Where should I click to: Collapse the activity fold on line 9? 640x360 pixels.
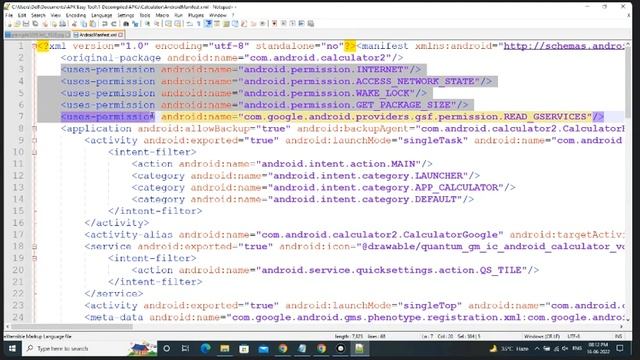coord(34,140)
